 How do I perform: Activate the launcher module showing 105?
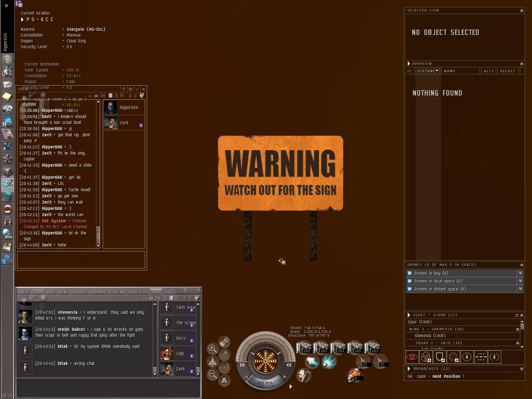355,347
